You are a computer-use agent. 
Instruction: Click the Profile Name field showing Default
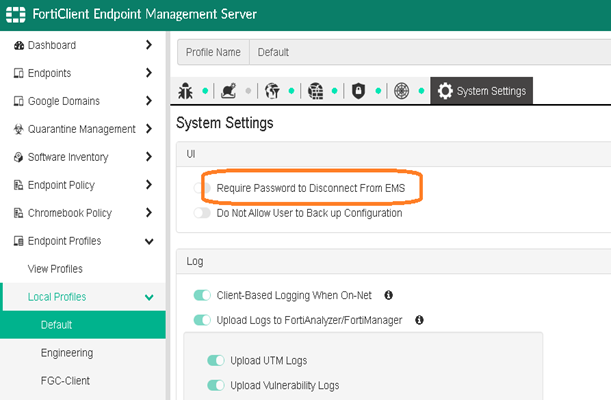point(430,52)
